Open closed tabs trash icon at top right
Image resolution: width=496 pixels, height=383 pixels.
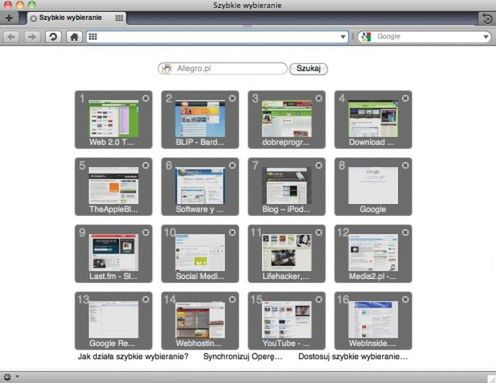(x=487, y=18)
